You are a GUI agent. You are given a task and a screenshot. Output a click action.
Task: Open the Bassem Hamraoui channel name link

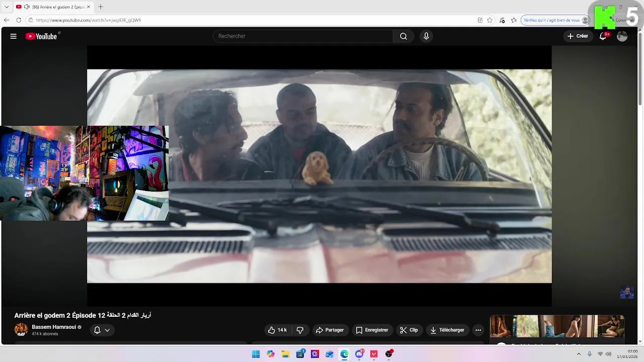[x=54, y=327]
